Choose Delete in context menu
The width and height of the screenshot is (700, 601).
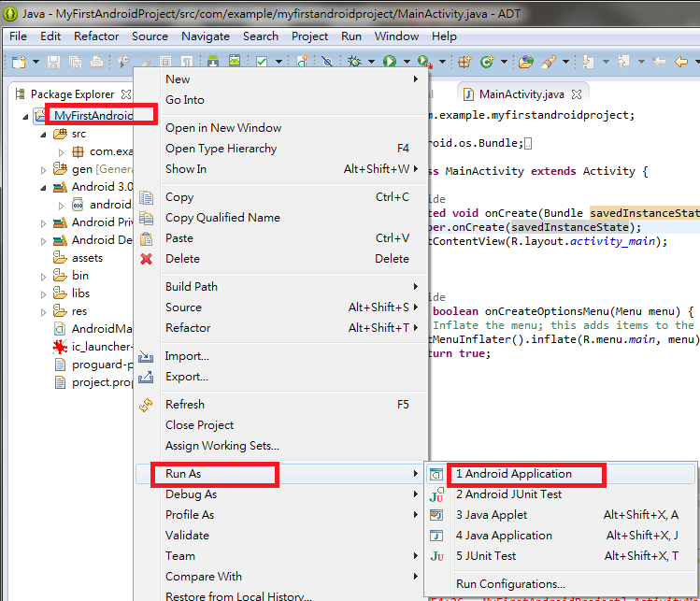pyautogui.click(x=281, y=259)
